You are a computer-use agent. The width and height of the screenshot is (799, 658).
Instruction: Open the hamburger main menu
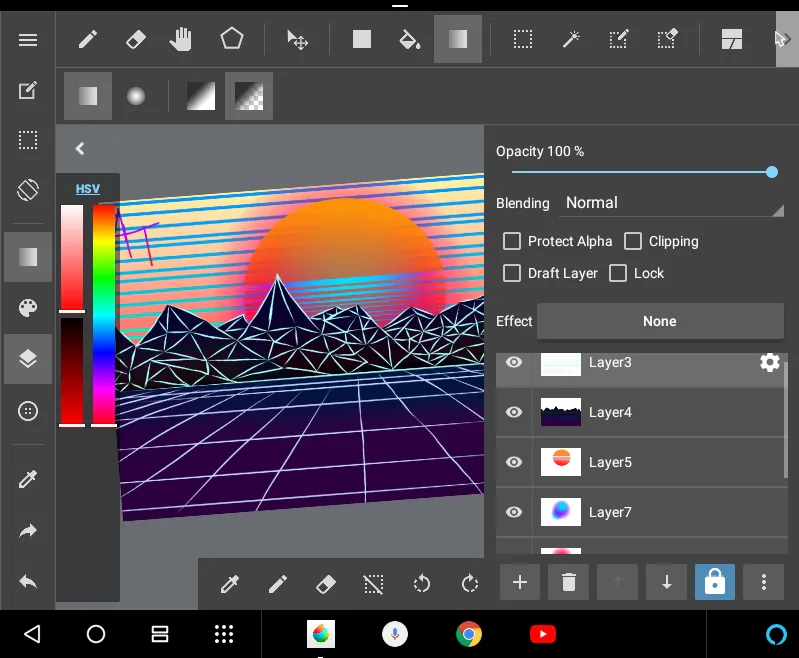click(28, 40)
